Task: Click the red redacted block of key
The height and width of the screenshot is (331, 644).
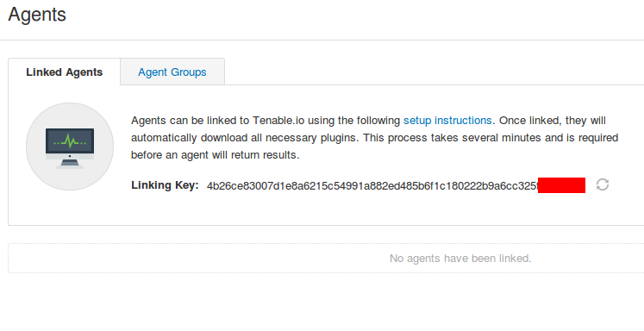Action: [x=561, y=185]
